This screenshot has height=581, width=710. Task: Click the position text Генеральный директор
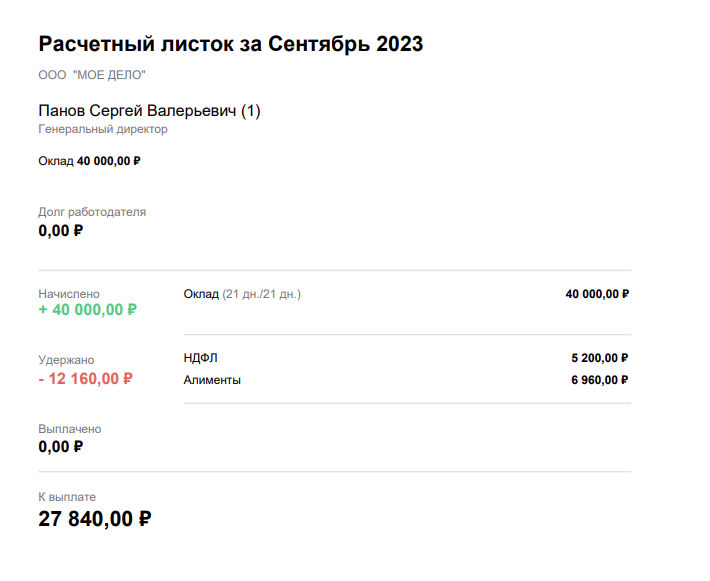point(103,129)
